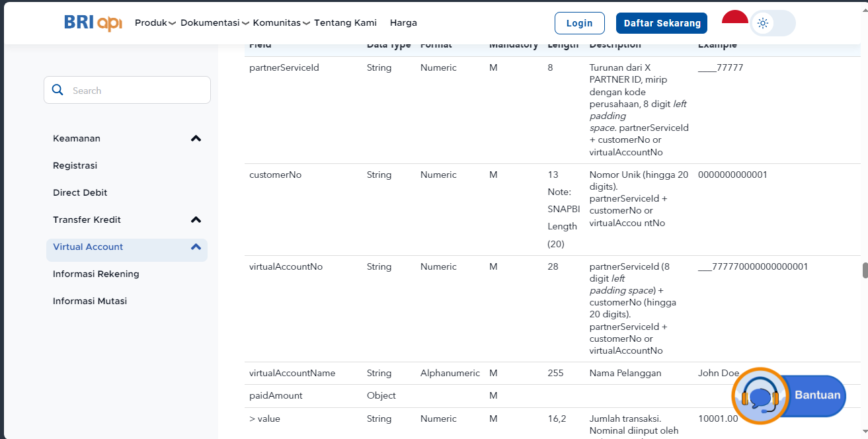This screenshot has height=439, width=868.
Task: Collapse the Virtual Account section chevron
Action: pos(196,247)
